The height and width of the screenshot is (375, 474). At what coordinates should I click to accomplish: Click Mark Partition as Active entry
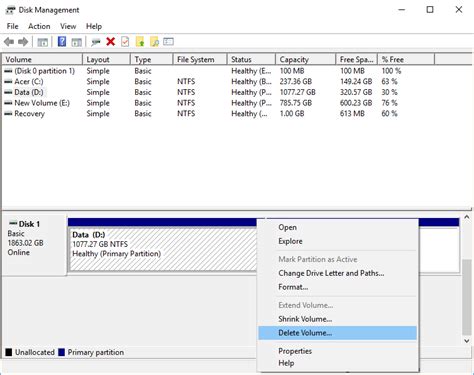pyautogui.click(x=337, y=259)
